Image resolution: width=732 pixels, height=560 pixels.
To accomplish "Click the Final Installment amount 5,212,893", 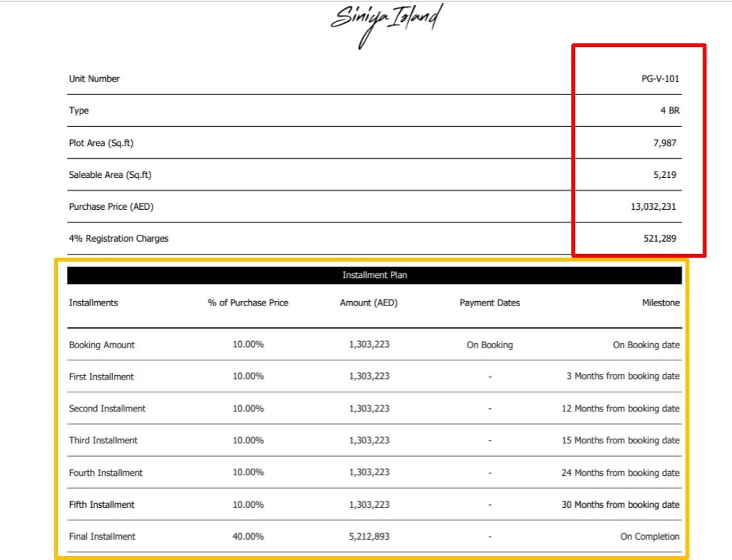I will (369, 536).
